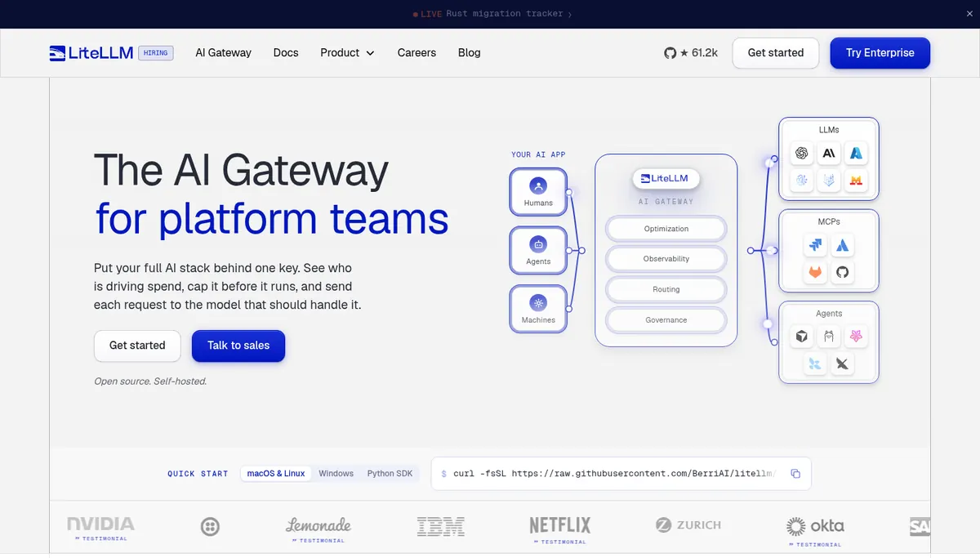
Task: Go to the Docs nav link
Action: point(286,53)
